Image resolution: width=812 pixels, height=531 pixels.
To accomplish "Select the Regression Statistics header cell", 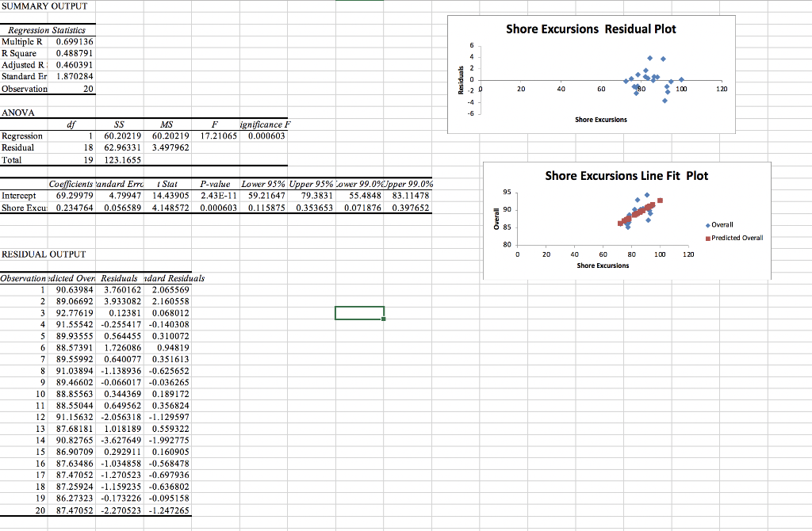I will [x=47, y=31].
